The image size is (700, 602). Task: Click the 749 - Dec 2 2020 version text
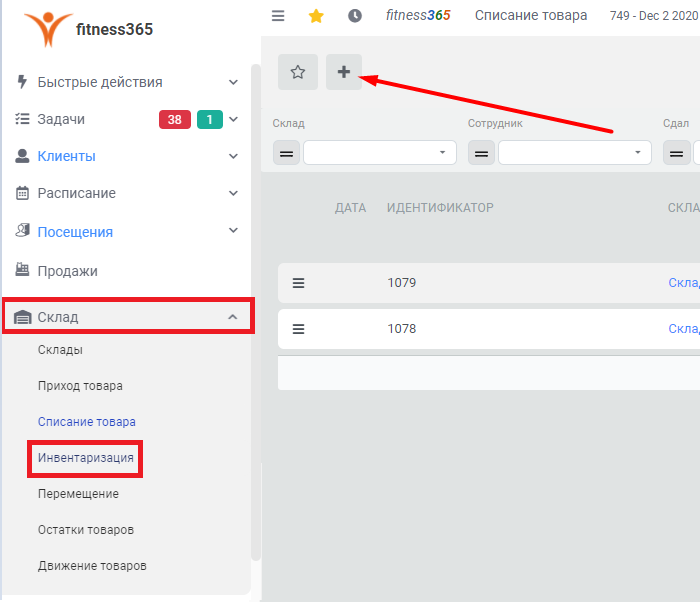tap(654, 16)
